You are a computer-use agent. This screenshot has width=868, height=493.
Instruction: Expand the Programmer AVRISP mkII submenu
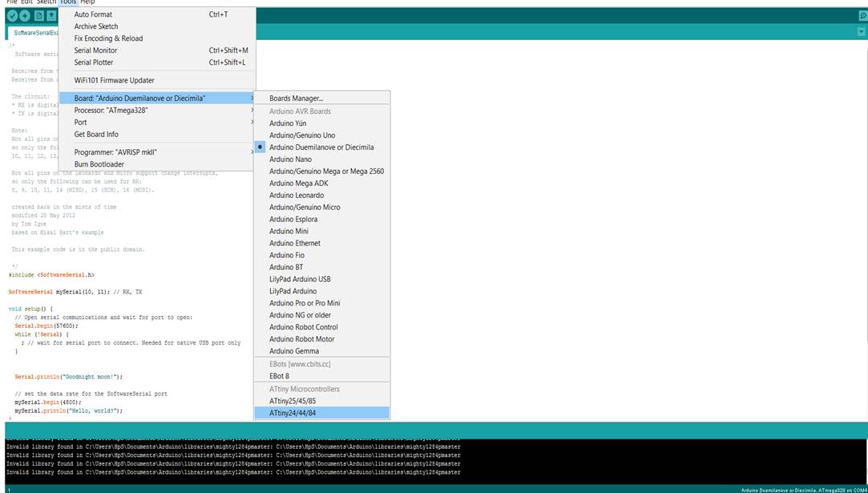pyautogui.click(x=156, y=152)
